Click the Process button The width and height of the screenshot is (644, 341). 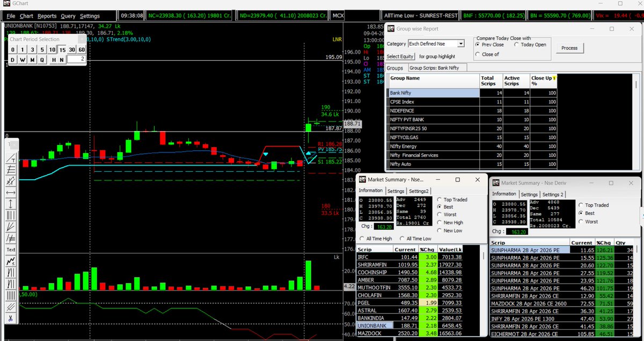tap(569, 48)
